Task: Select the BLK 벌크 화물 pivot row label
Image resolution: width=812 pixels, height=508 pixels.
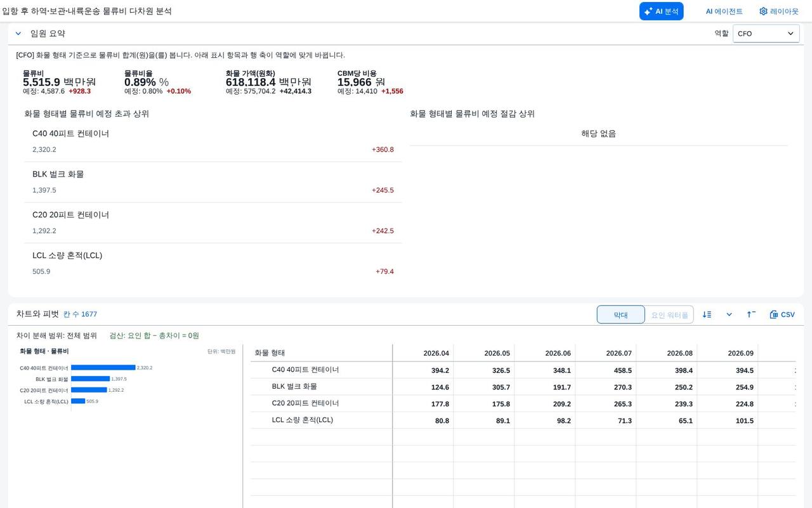Action: pos(294,386)
